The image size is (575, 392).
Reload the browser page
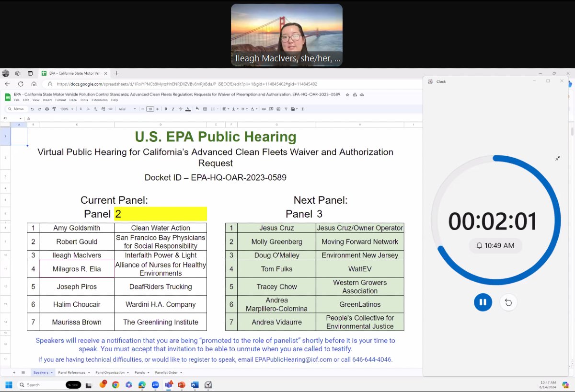(x=20, y=84)
